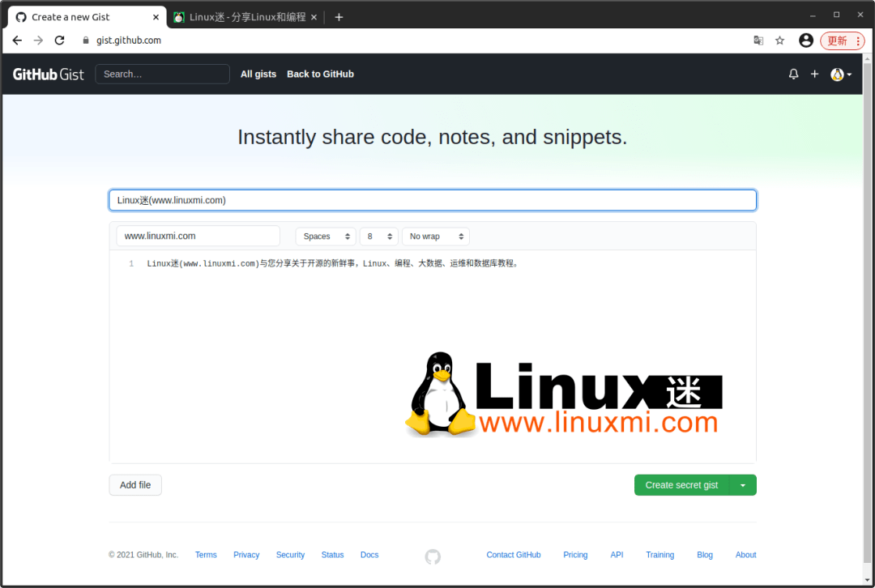The width and height of the screenshot is (875, 588).
Task: Bookmark the page via star icon
Action: click(x=779, y=40)
